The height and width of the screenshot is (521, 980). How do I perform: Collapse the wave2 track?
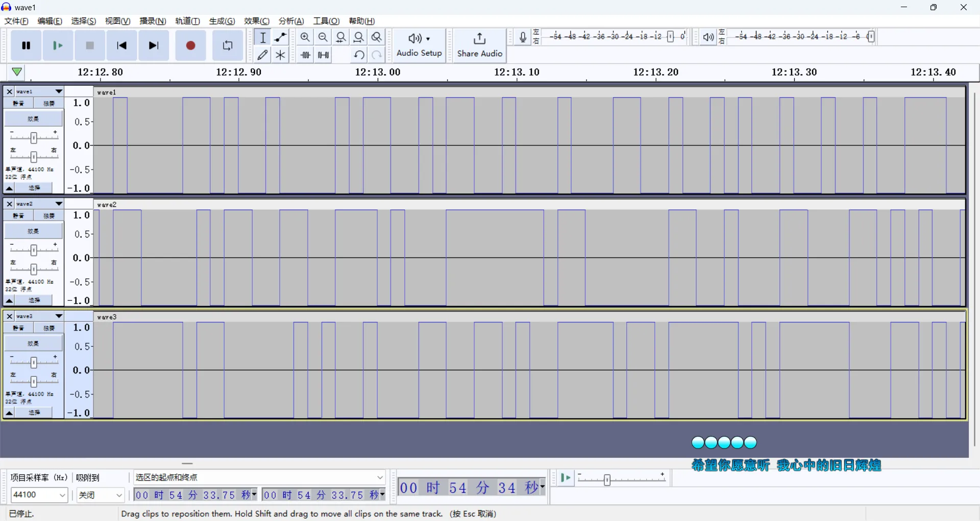click(x=9, y=300)
